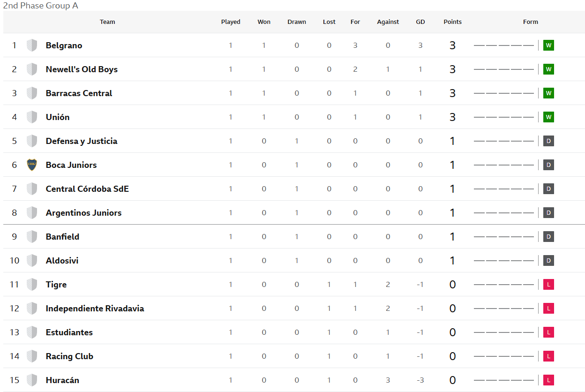Click the Played column header

coord(231,22)
